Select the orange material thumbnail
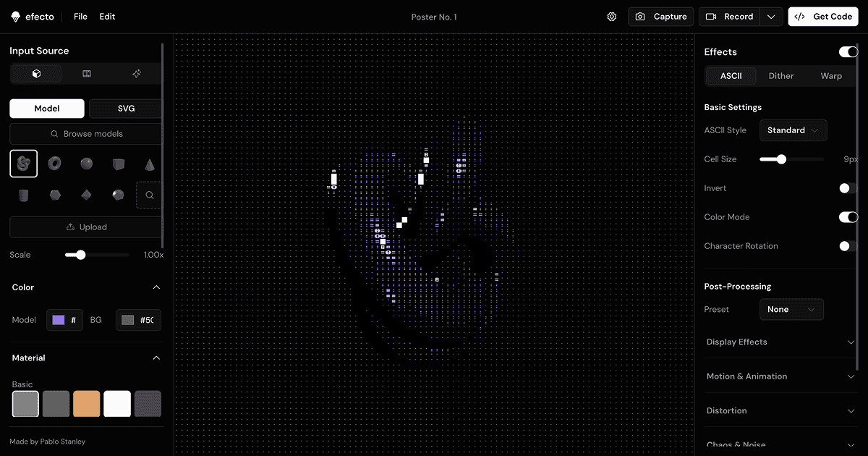The image size is (868, 456). click(x=87, y=404)
